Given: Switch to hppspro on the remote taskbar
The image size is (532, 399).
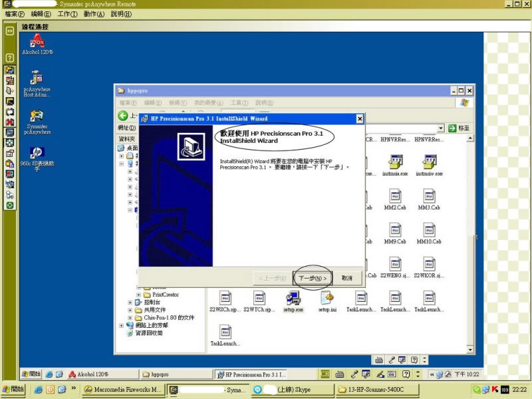Looking at the screenshot, I should click(176, 374).
